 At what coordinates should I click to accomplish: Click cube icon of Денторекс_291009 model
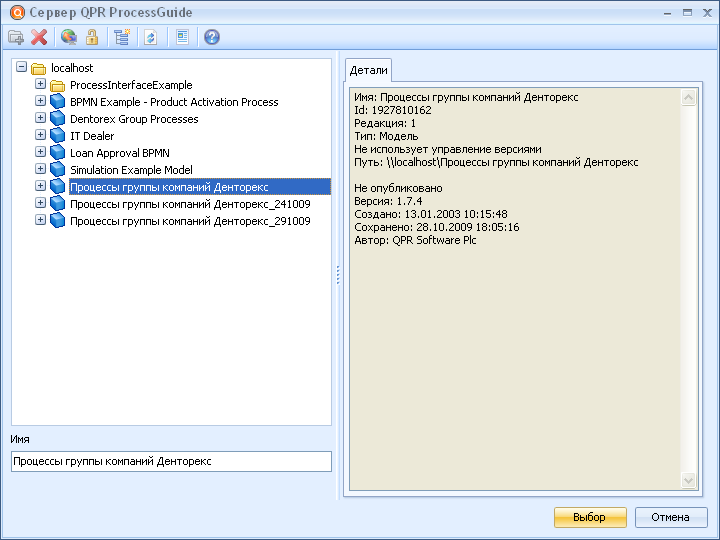[57, 220]
